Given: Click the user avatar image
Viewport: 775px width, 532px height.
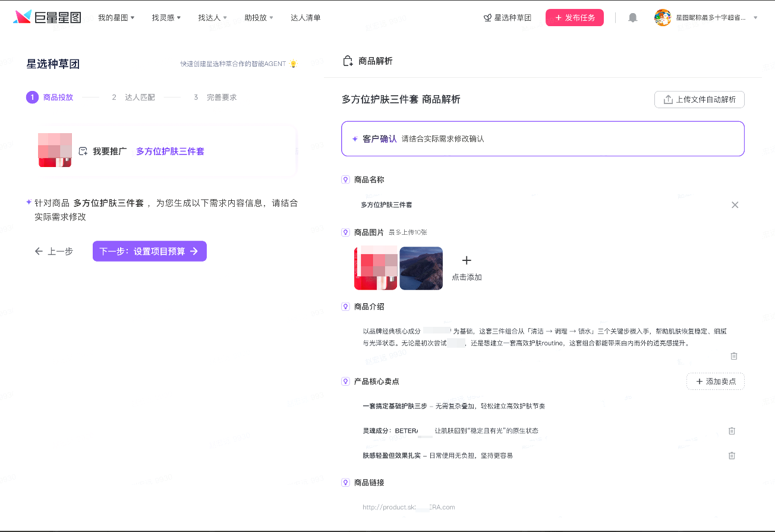Looking at the screenshot, I should click(663, 18).
